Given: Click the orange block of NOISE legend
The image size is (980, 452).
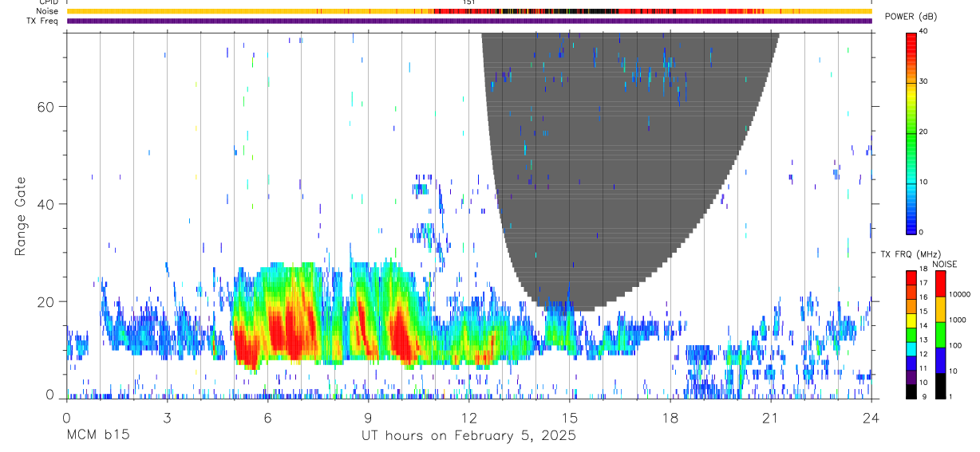Looking at the screenshot, I should [940, 309].
